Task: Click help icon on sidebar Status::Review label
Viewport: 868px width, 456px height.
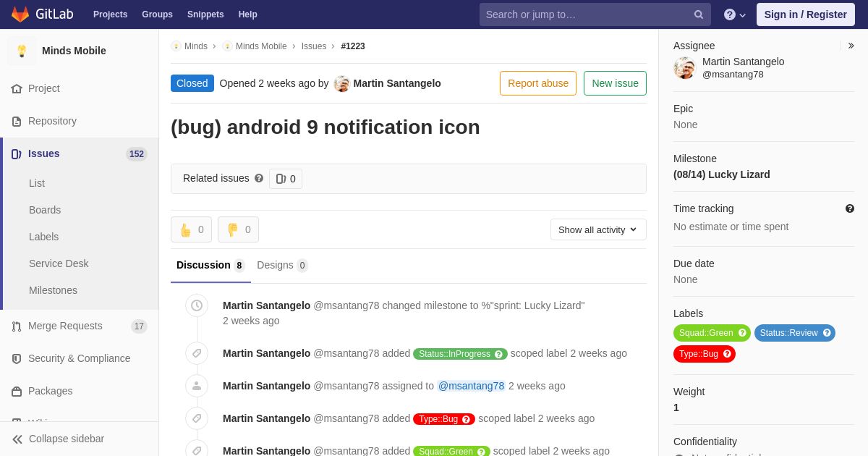Action: point(827,333)
